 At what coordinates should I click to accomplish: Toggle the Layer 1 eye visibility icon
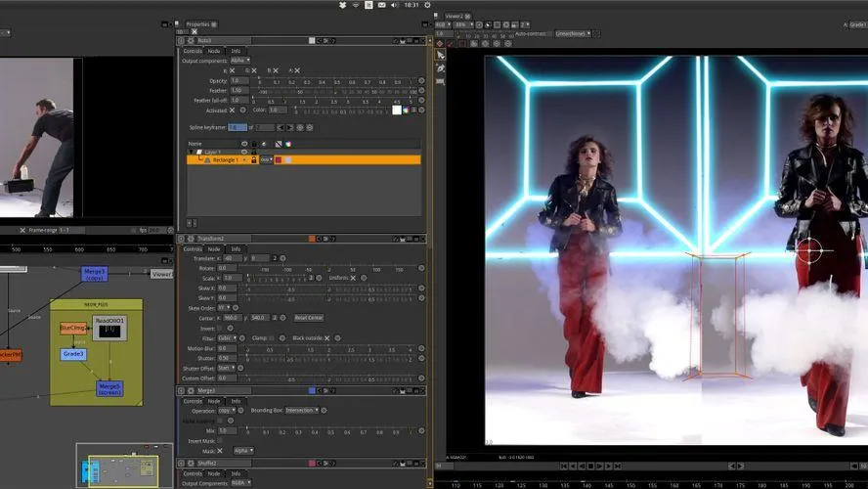[244, 152]
